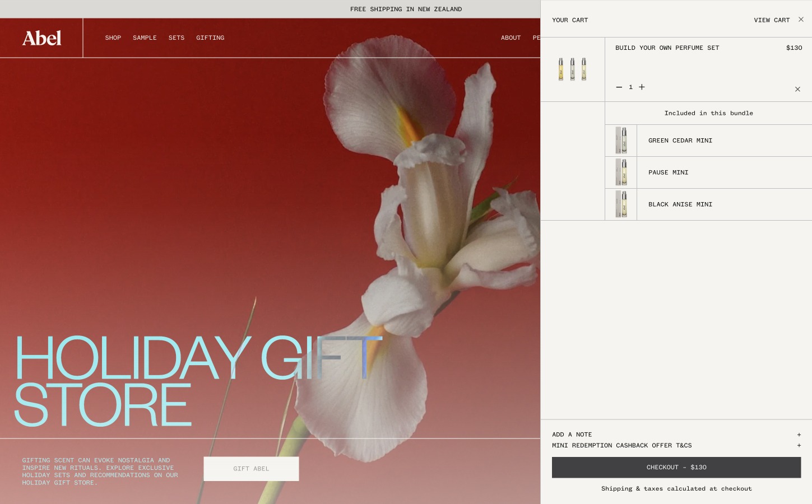
Task: Open the Sets navigation link
Action: (176, 38)
